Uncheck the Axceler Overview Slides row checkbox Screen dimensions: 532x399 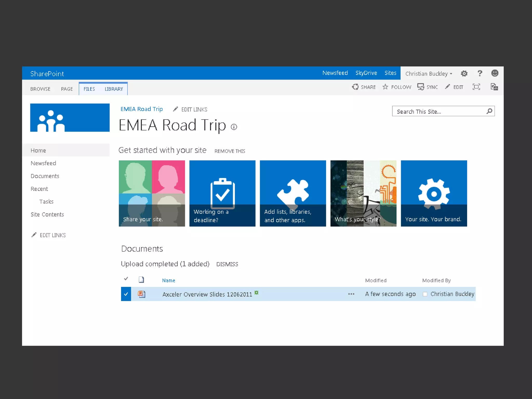coord(126,294)
